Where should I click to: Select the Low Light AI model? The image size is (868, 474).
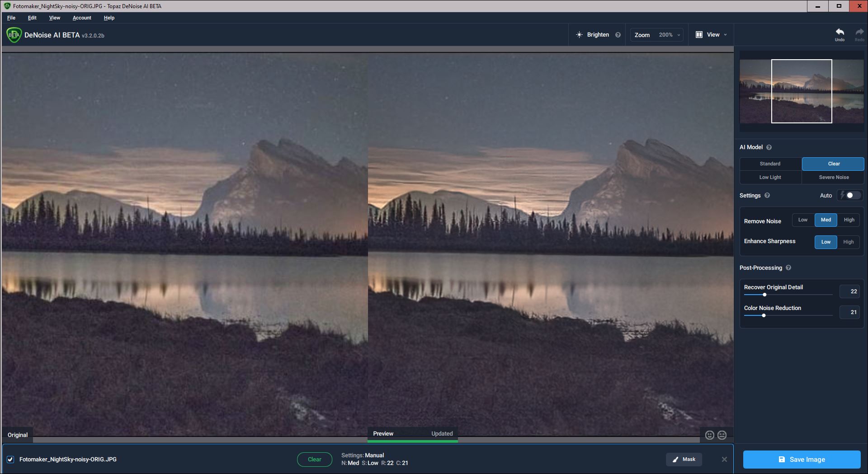(x=770, y=178)
